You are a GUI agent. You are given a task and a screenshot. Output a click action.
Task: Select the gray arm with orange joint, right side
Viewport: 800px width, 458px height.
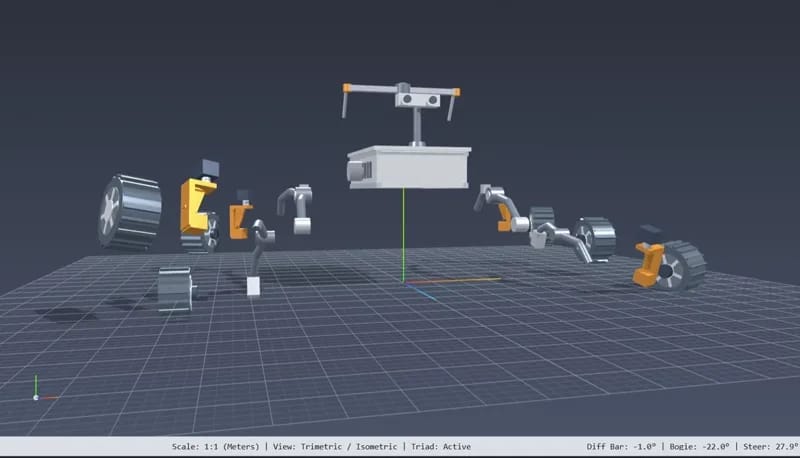(x=502, y=209)
